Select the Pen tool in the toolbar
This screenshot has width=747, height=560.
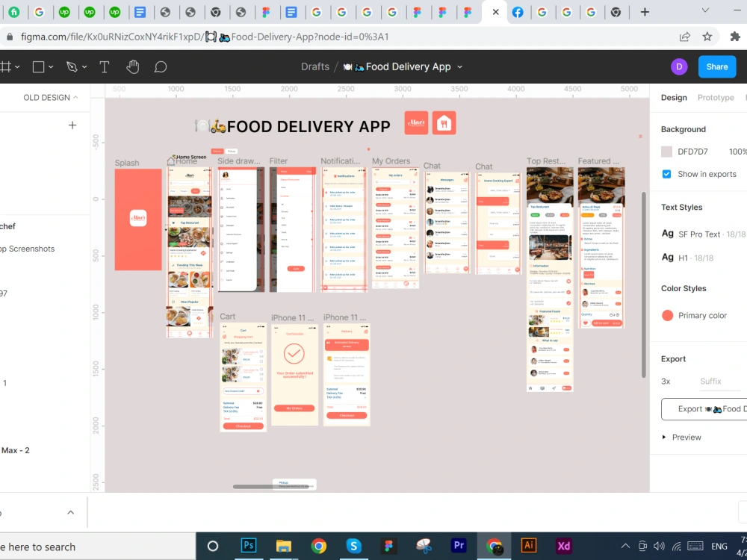click(72, 66)
